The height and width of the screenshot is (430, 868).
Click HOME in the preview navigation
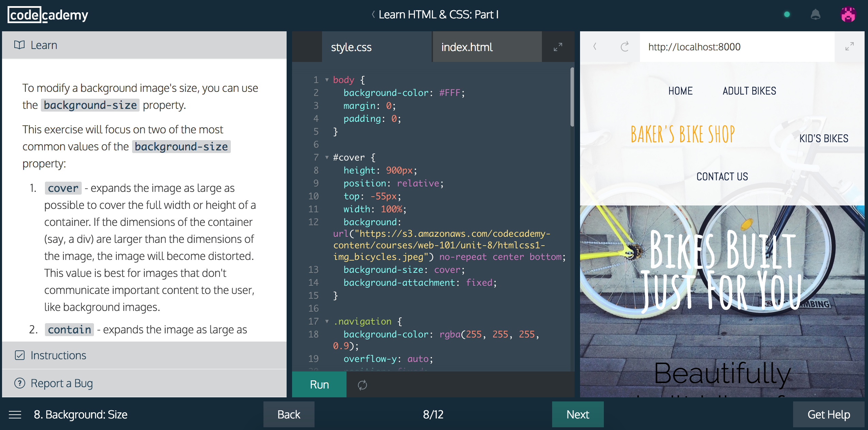680,91
